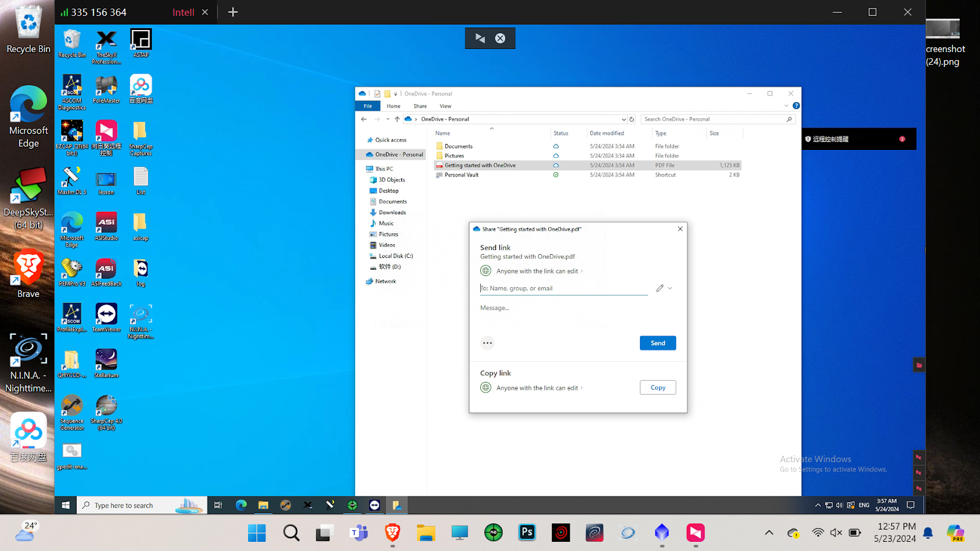Select the Documents folder row in file list
980x551 pixels.
[x=588, y=146]
